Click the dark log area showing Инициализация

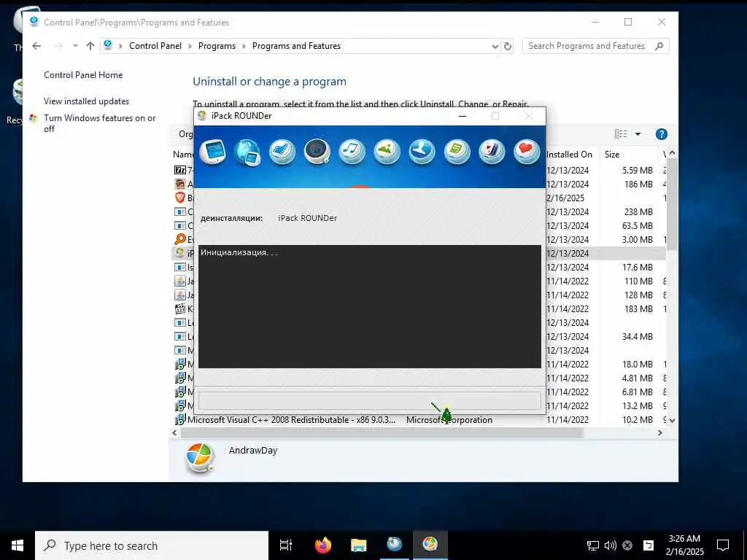(x=370, y=307)
